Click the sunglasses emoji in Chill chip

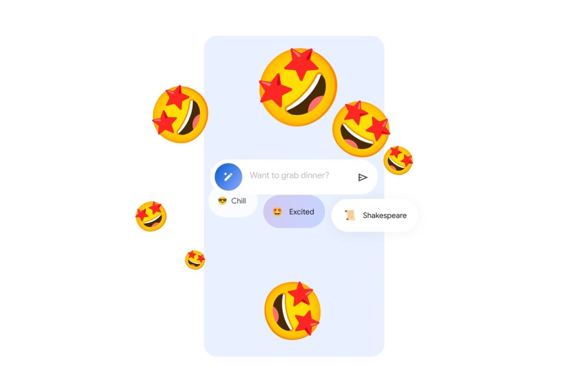[222, 201]
